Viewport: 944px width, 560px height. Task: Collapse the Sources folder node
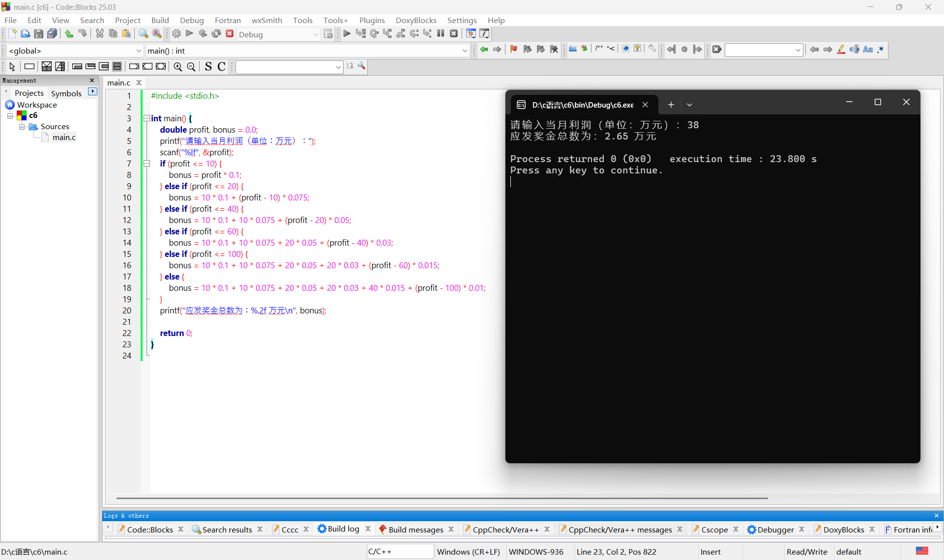click(x=22, y=127)
